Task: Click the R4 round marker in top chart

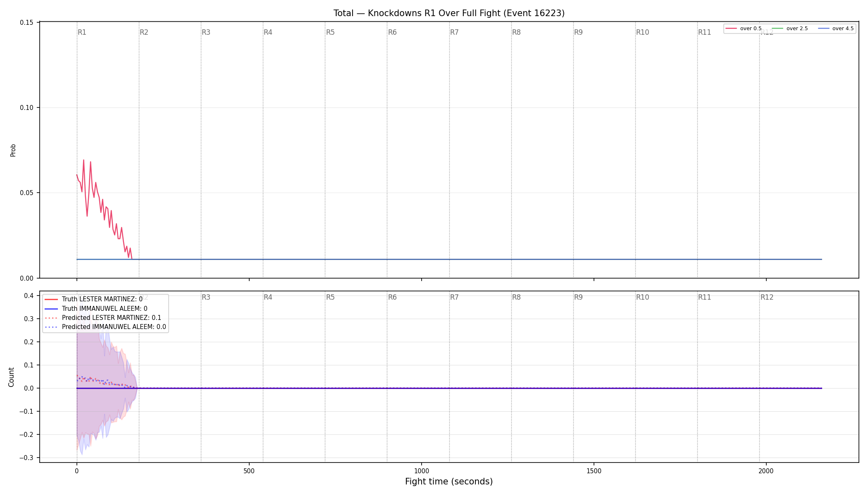Action: pos(268,32)
